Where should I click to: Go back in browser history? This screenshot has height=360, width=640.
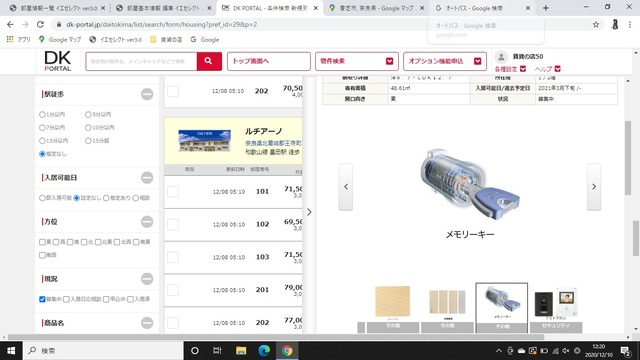10,24
